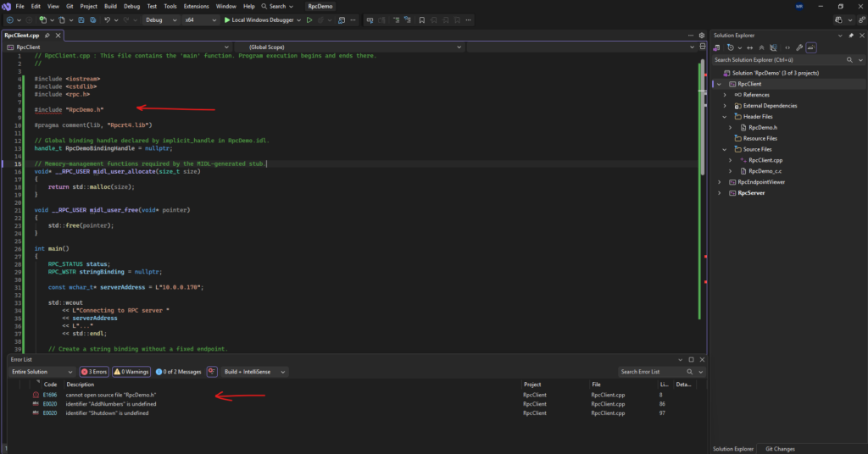This screenshot has height=454, width=868.
Task: Click Collapse All icon in Solution Explorer
Action: [x=762, y=47]
